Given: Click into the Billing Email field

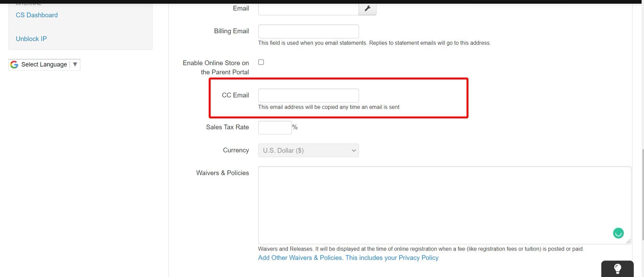Looking at the screenshot, I should click(308, 31).
